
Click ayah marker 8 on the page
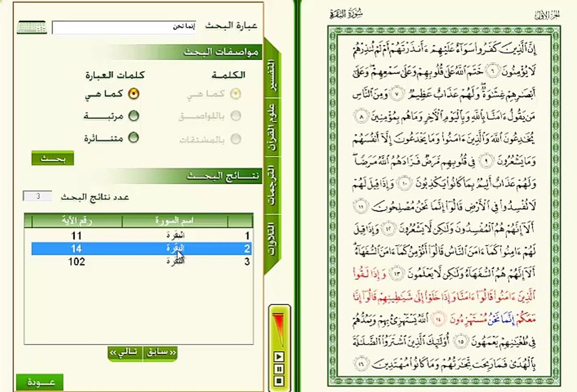(x=361, y=117)
